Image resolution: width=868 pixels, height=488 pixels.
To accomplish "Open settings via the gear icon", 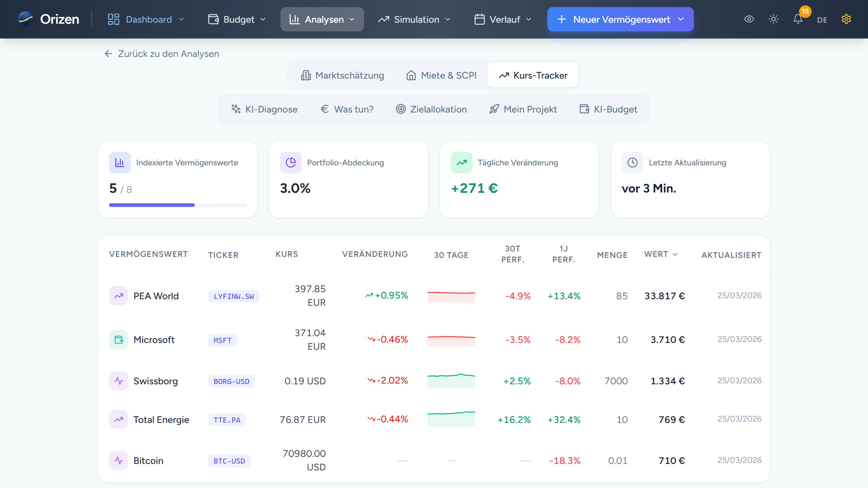I will coord(846,19).
